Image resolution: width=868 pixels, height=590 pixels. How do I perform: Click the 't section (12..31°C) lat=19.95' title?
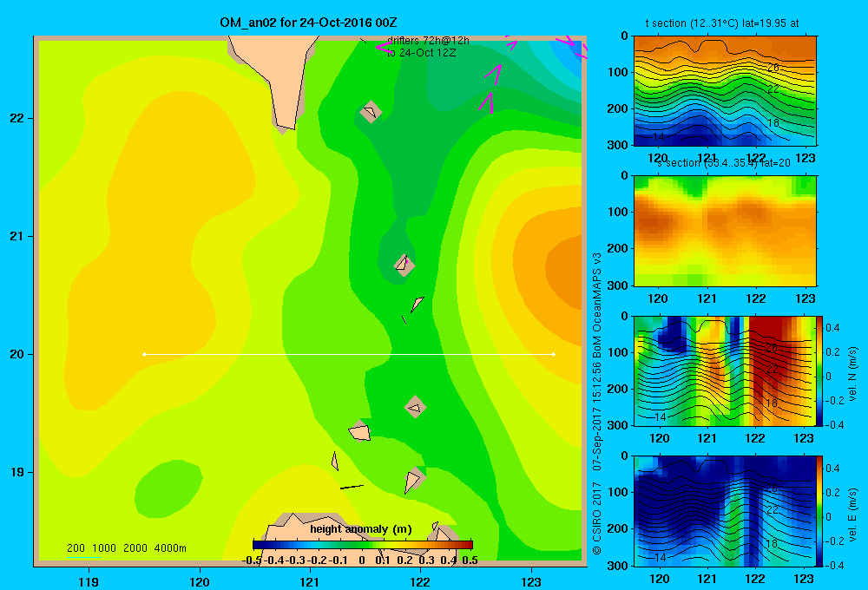coord(722,23)
